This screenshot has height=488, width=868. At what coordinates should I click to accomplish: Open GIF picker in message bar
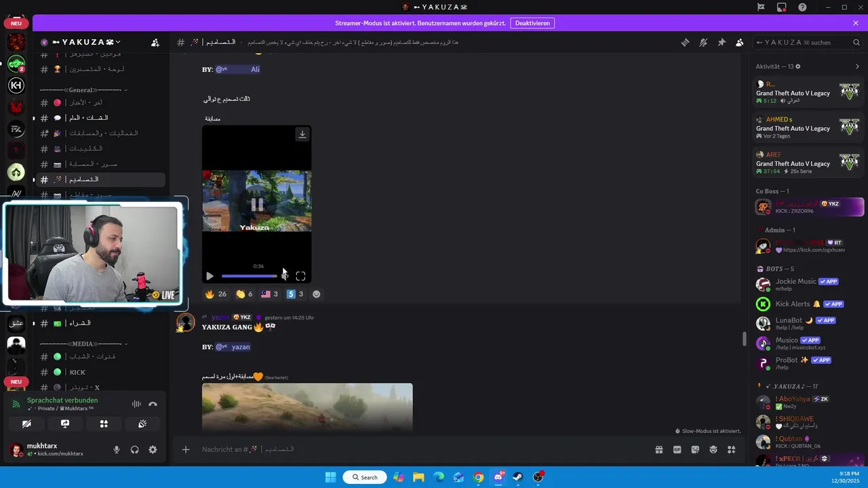point(677,449)
